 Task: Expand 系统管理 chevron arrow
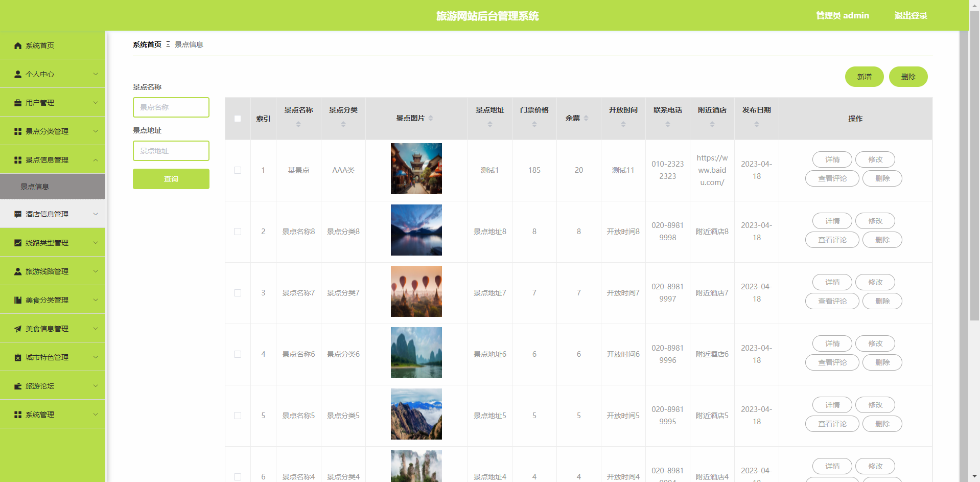(x=96, y=415)
